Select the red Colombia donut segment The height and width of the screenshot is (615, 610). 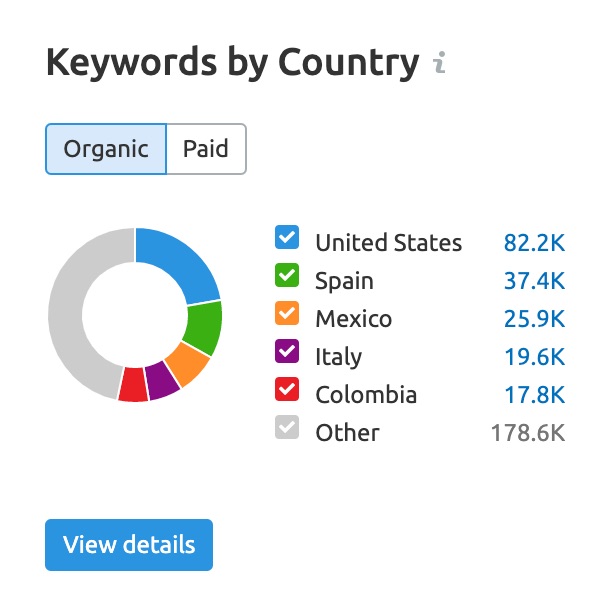[133, 385]
